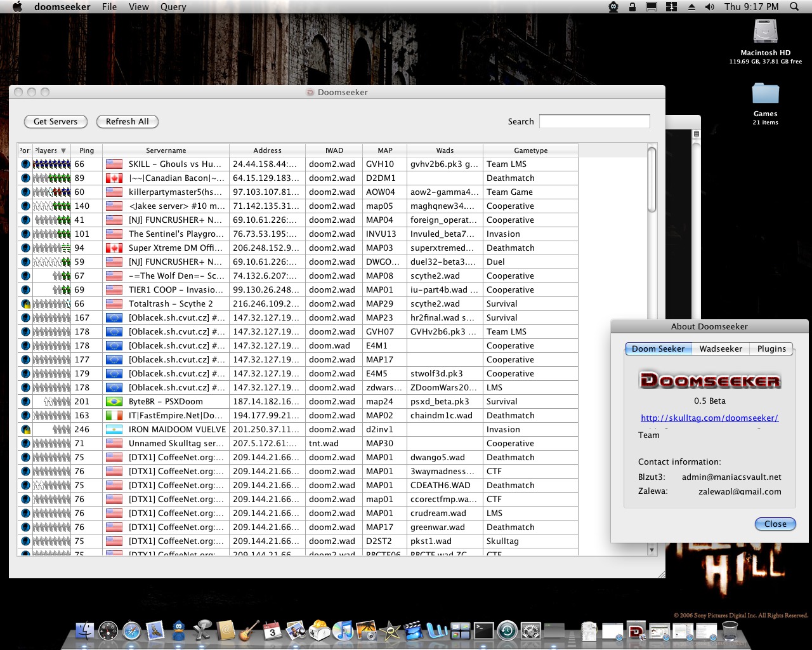Click the volume icon in menu bar
Viewport: 812px width, 650px height.
tap(710, 7)
